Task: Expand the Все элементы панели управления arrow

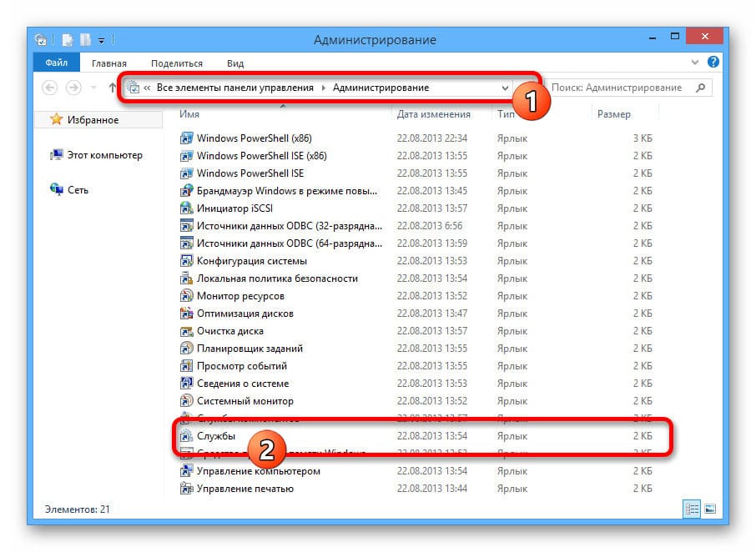Action: 323,88
